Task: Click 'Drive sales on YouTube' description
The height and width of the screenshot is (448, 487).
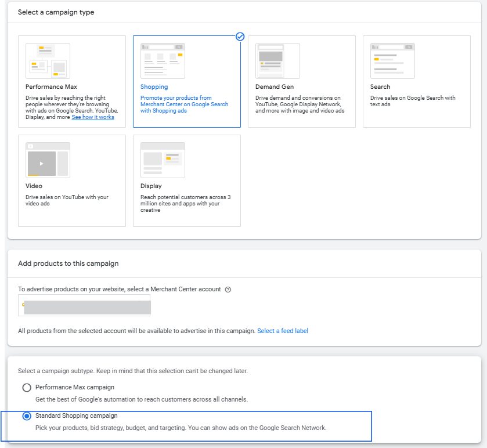Action: 67,200
